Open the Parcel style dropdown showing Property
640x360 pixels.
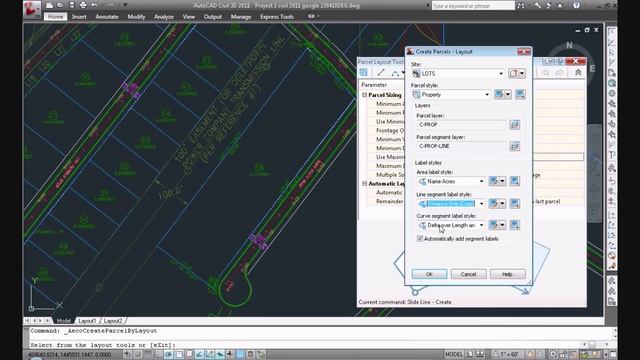pyautogui.click(x=451, y=95)
